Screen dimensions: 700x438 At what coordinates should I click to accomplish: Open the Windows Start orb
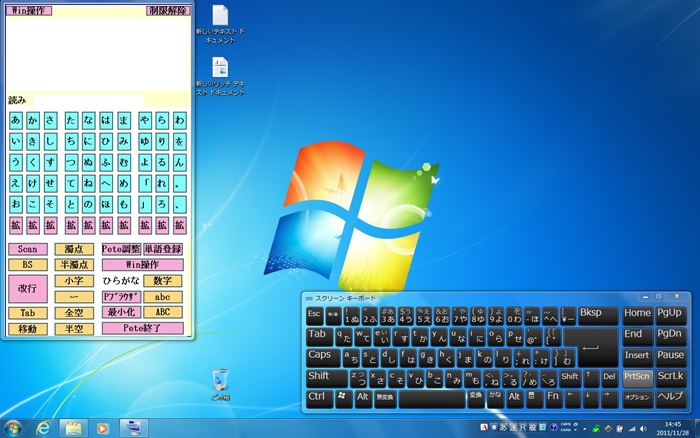12,428
